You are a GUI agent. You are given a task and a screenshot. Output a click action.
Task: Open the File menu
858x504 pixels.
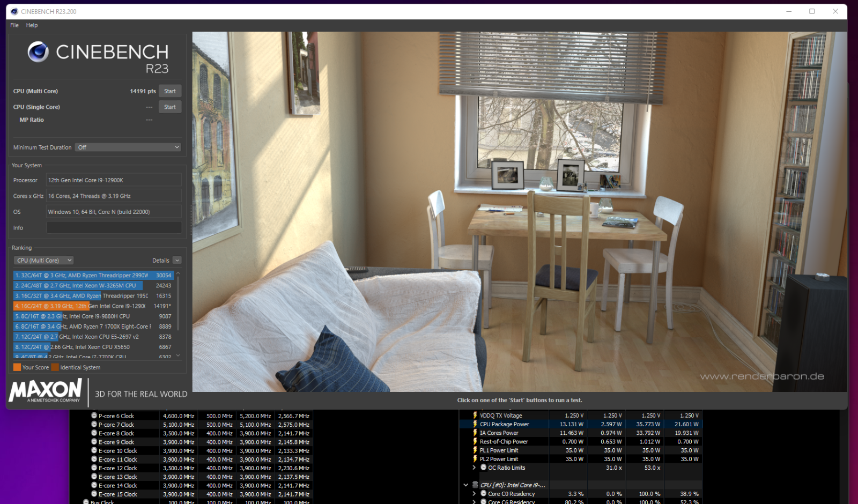pyautogui.click(x=14, y=25)
